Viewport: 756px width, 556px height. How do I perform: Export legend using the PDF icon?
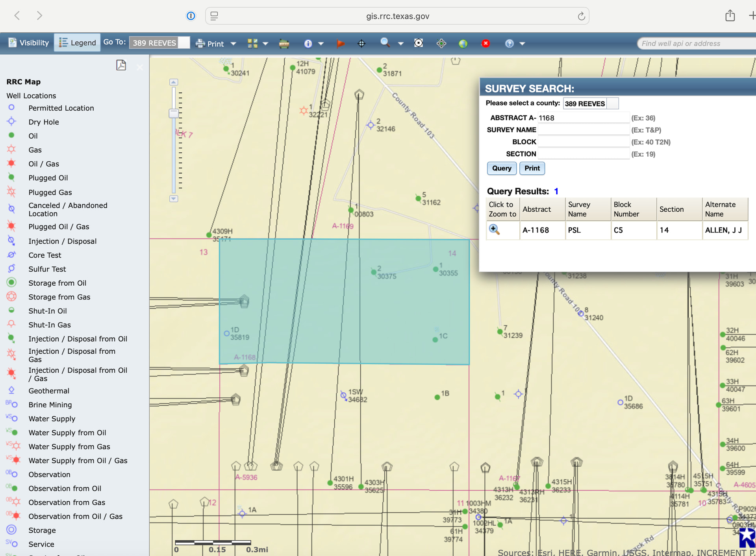(121, 65)
